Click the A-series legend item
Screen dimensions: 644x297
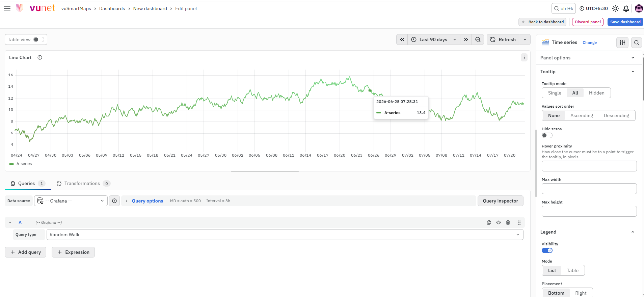tap(21, 164)
